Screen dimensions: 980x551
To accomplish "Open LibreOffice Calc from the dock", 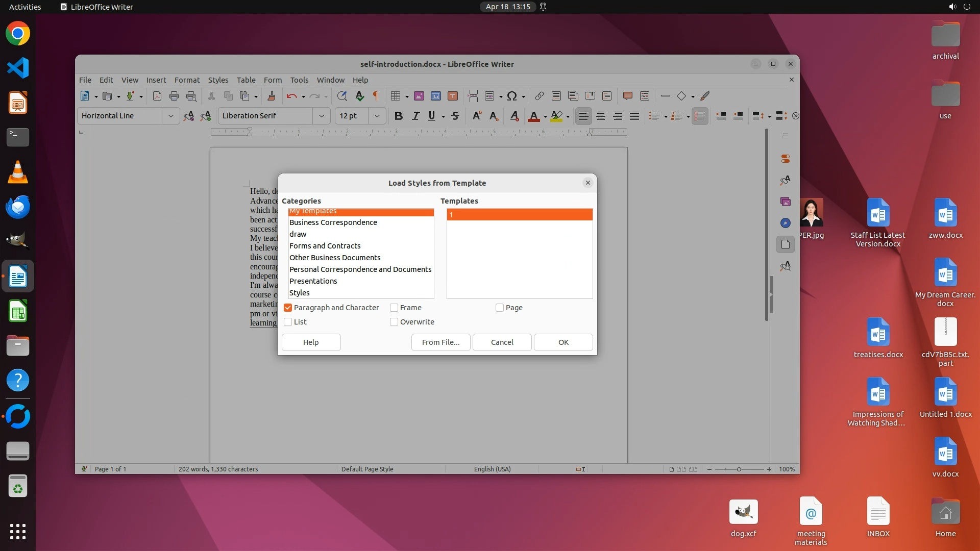I will click(18, 311).
